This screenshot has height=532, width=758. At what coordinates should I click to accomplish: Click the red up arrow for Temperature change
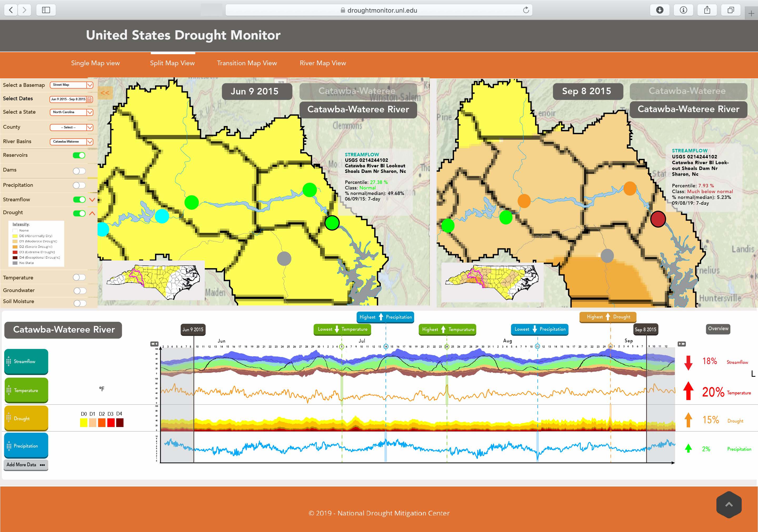[x=688, y=391]
